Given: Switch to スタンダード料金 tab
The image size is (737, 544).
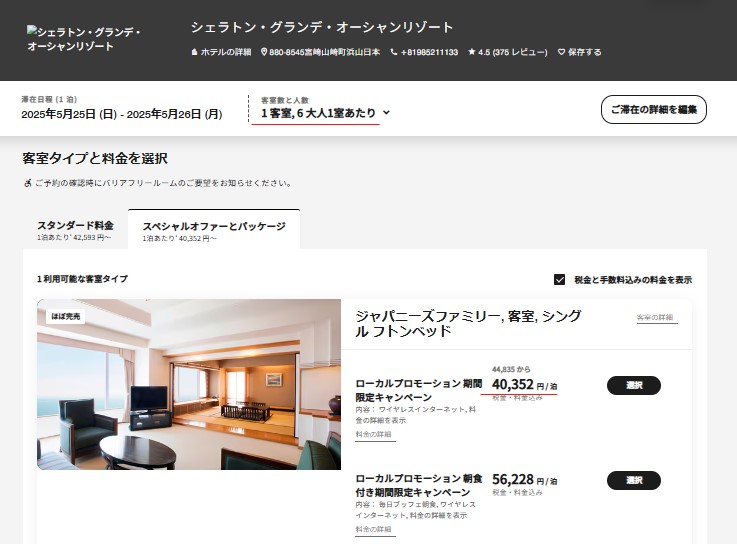Looking at the screenshot, I should coord(75,230).
